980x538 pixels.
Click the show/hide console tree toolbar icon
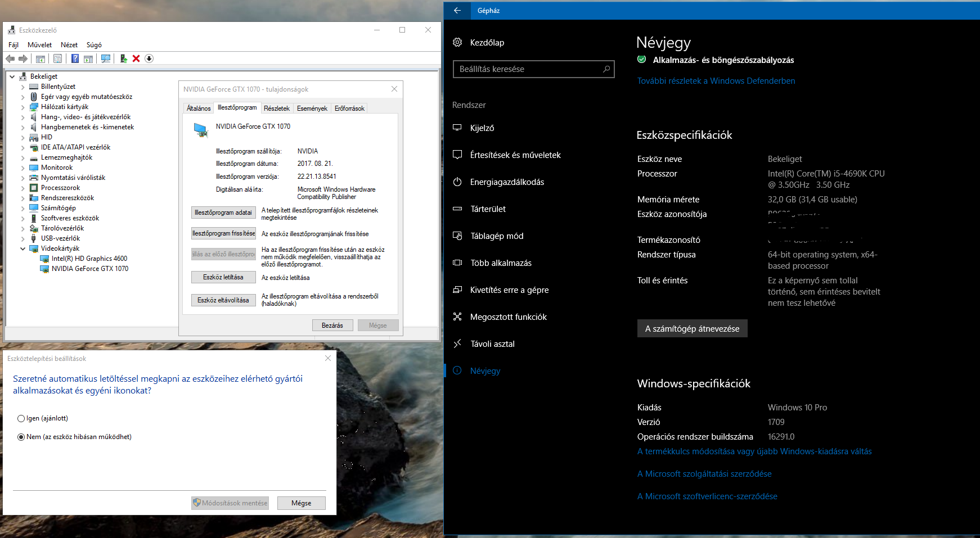click(x=41, y=58)
